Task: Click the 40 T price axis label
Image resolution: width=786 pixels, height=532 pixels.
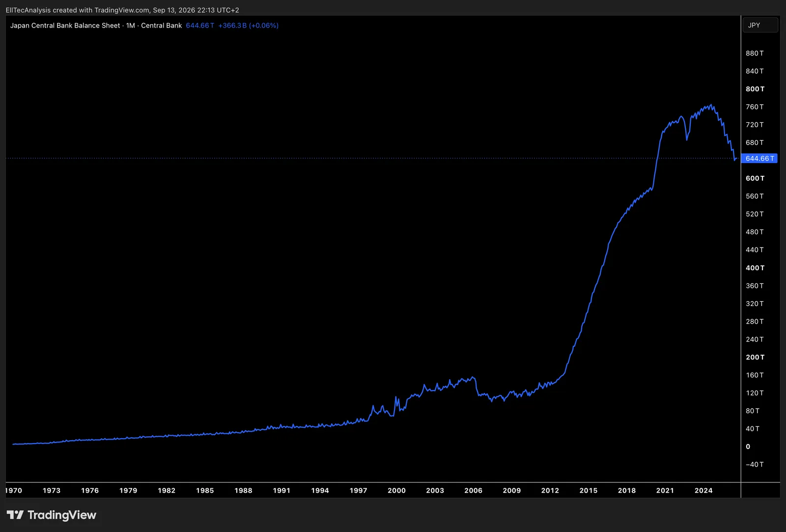Action: pos(753,429)
